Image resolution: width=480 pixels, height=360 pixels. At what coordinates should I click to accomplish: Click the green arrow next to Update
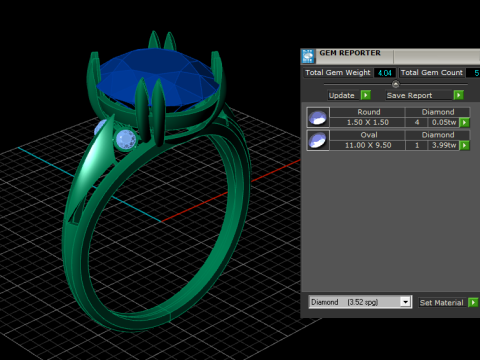(x=366, y=95)
